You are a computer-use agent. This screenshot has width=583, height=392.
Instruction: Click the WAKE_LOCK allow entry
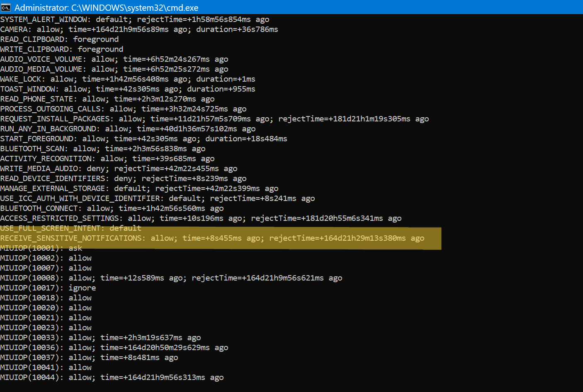click(127, 79)
